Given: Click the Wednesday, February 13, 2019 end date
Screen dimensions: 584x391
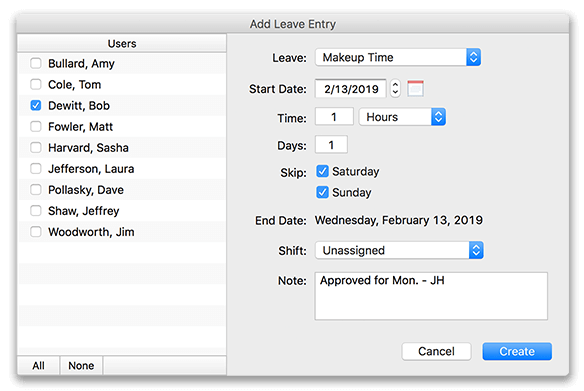Looking at the screenshot, I should coord(399,220).
